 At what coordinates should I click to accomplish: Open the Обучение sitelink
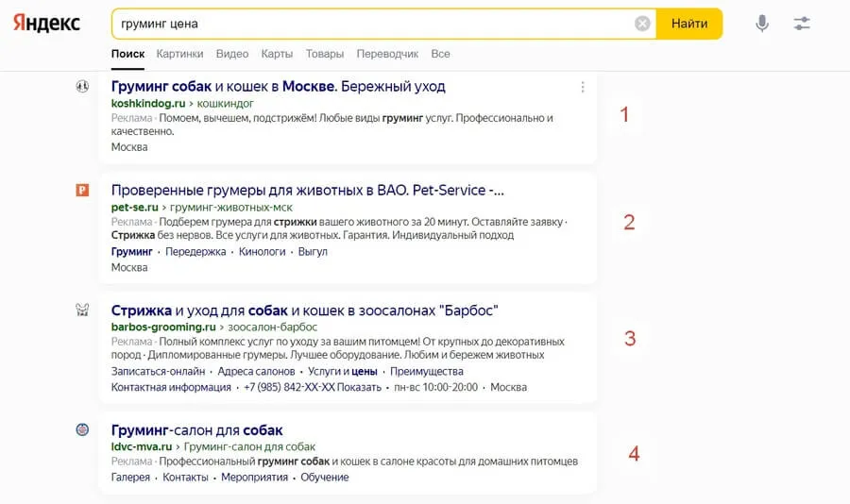(x=325, y=477)
